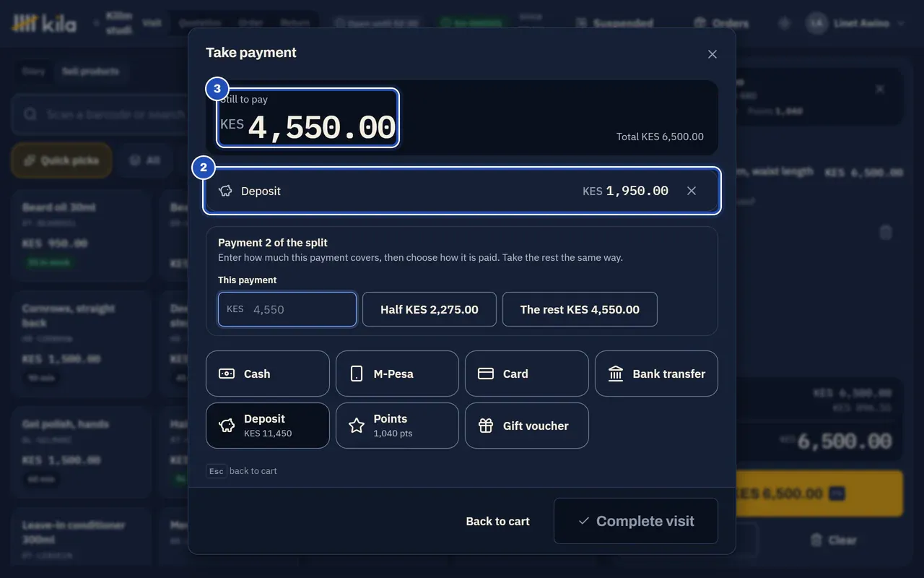
Task: Remove the Deposit KES 1,950.00 payment line
Action: click(x=692, y=191)
